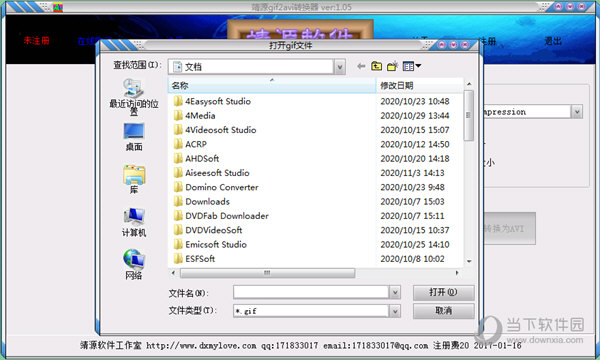Viewport: 600px width, 360px height.
Task: Click the AHDSoft folder icon
Action: [178, 158]
